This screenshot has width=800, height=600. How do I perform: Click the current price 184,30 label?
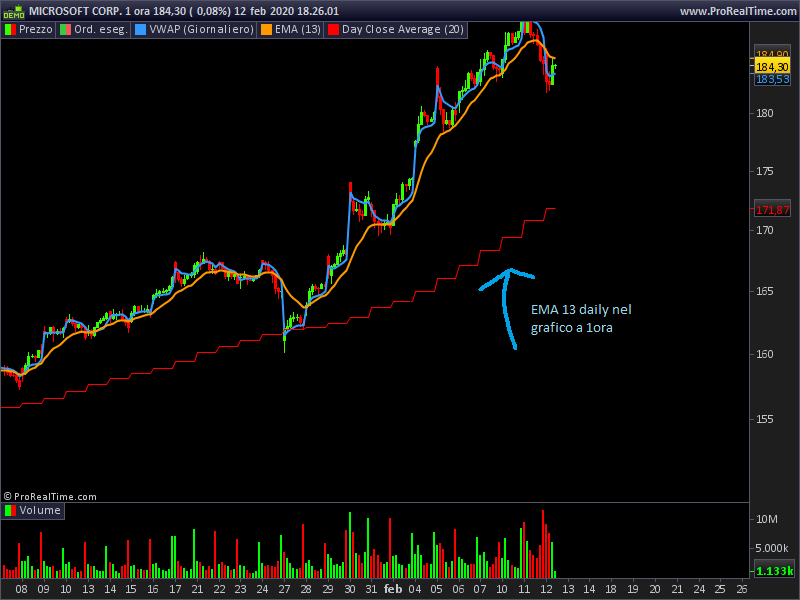[x=772, y=67]
